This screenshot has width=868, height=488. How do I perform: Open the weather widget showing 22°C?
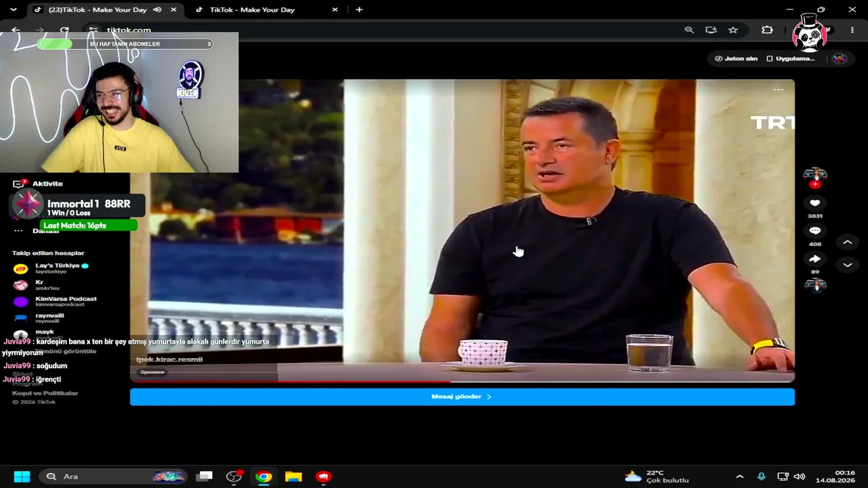[x=656, y=476]
